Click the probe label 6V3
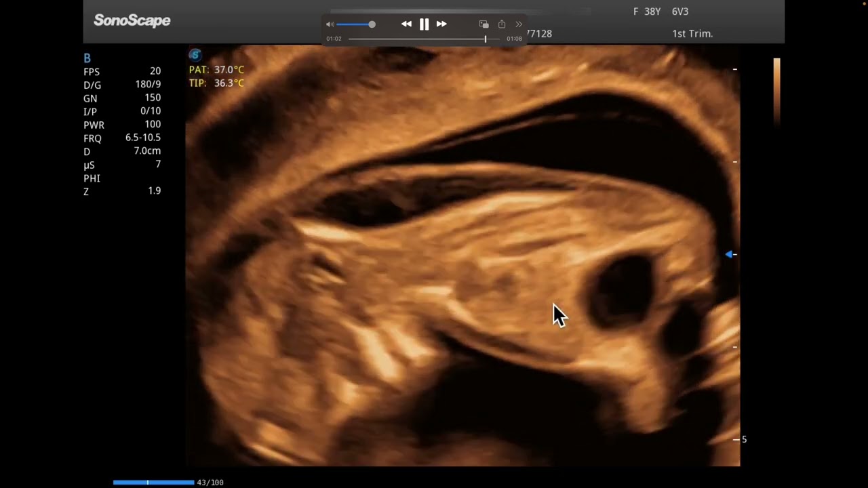 pos(680,12)
